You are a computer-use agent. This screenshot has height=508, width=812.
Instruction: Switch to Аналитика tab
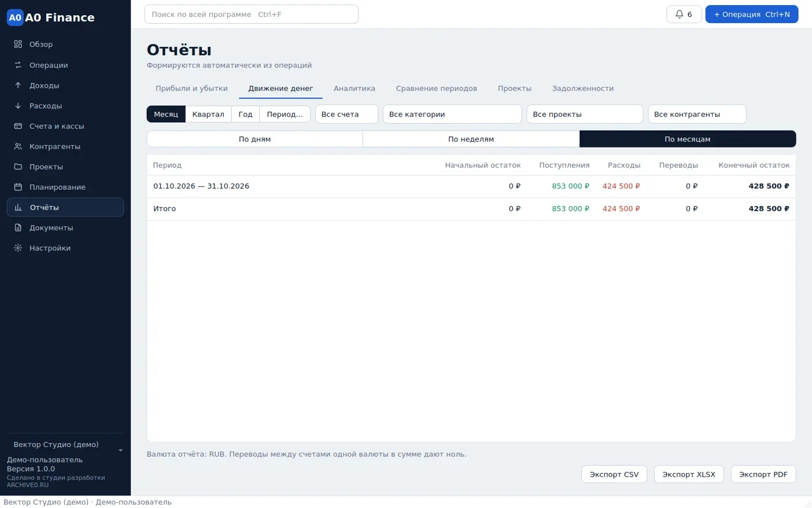click(x=354, y=89)
